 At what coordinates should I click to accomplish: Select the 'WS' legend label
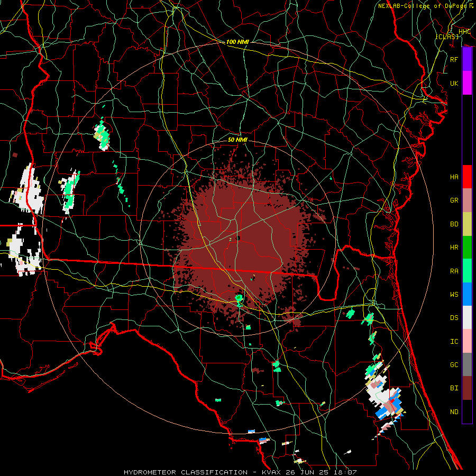point(454,295)
